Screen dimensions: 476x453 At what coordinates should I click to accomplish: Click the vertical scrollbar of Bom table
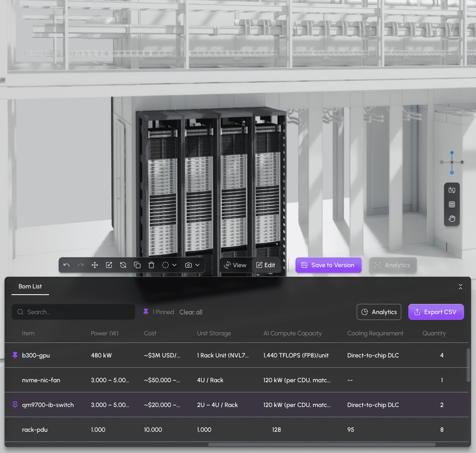coord(468,365)
